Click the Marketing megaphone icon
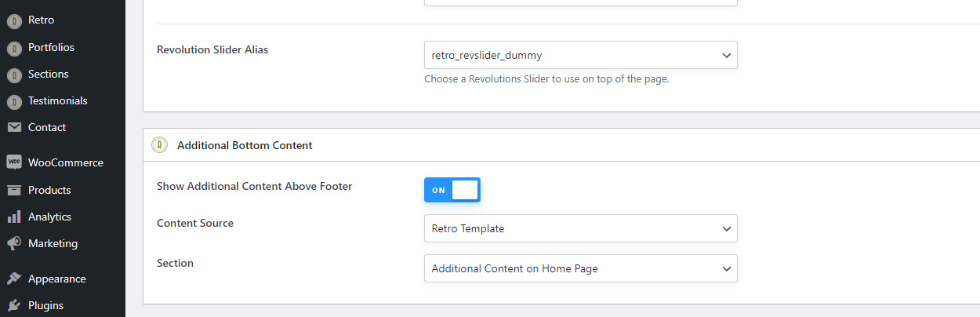The height and width of the screenshot is (317, 980). point(14,243)
